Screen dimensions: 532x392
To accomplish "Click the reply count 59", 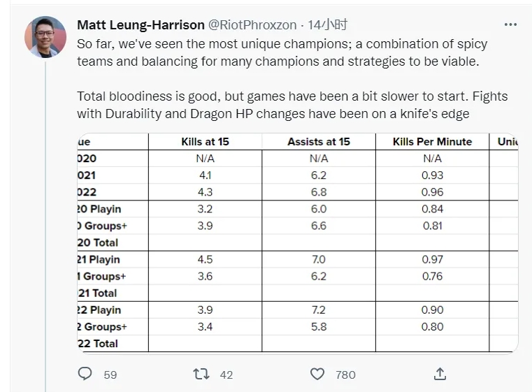I will pos(110,375).
